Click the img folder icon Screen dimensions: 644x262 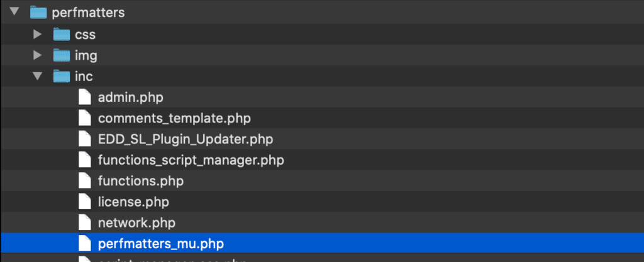[62, 55]
